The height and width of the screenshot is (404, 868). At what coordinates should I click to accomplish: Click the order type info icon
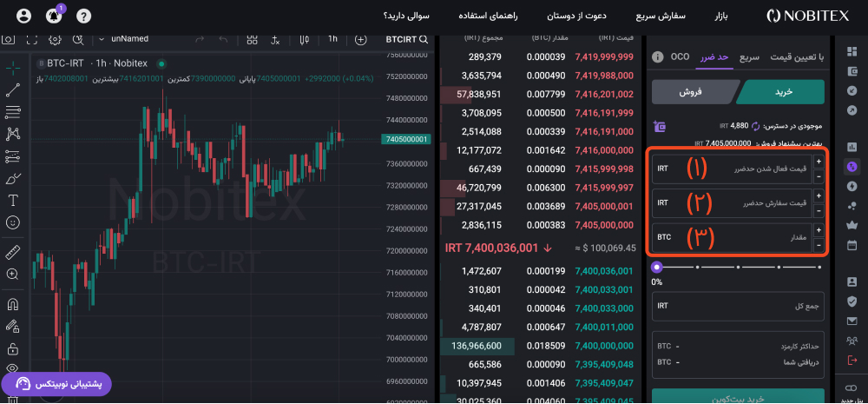(657, 57)
